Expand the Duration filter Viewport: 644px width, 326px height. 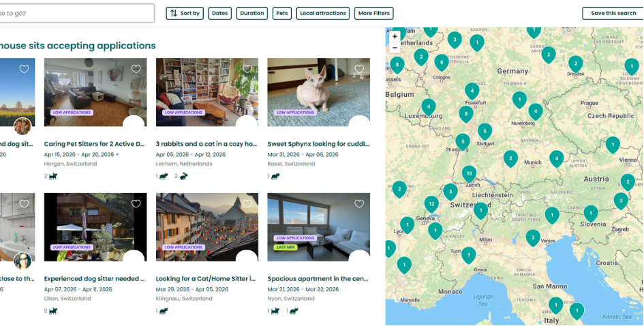click(252, 13)
